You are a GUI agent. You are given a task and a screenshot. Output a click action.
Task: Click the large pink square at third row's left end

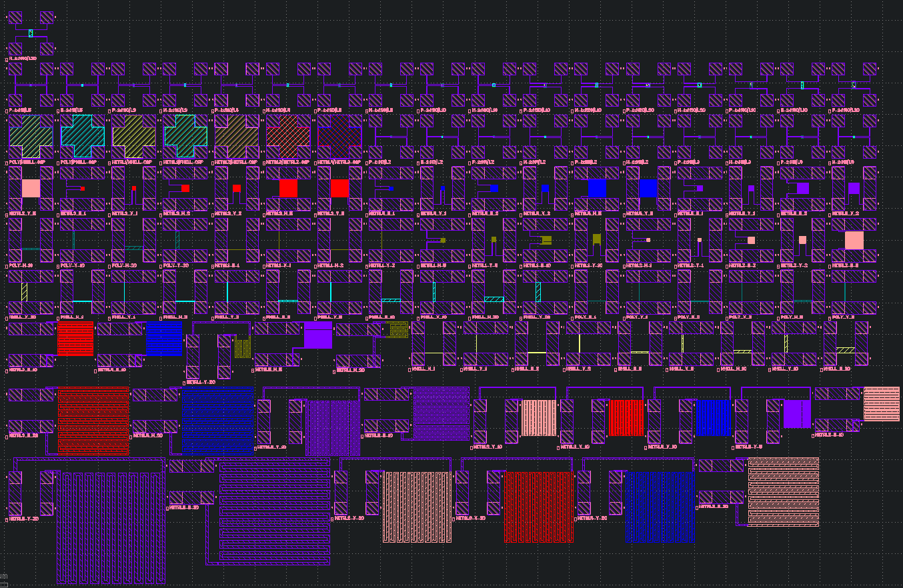click(31, 188)
